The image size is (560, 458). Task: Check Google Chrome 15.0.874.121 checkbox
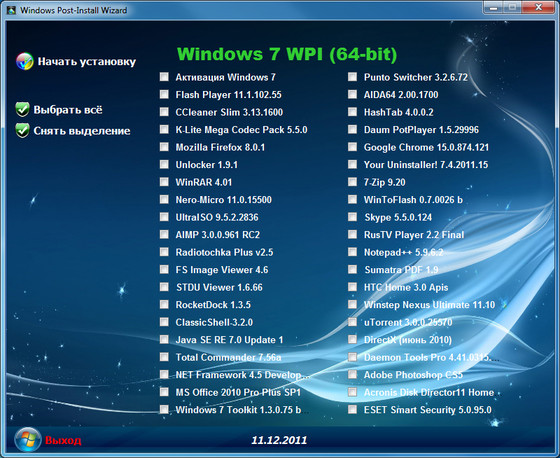[x=352, y=147]
